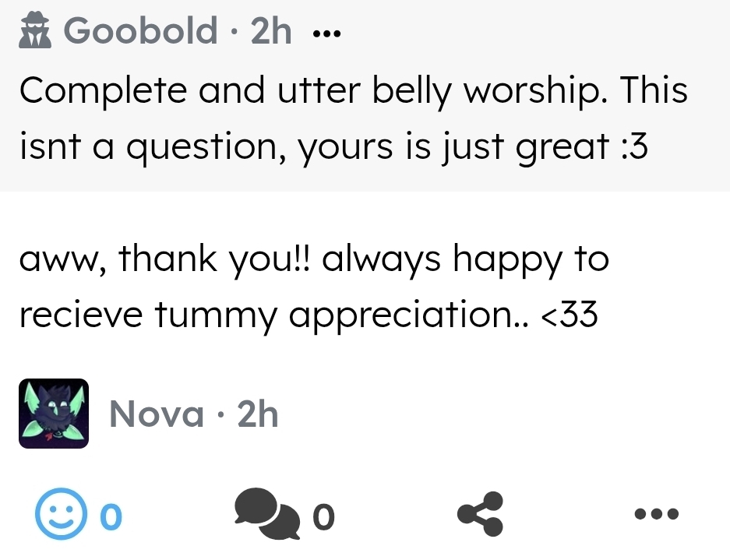This screenshot has width=730, height=560.
Task: Click the 2h timestamp beside Nova
Action: (x=257, y=414)
